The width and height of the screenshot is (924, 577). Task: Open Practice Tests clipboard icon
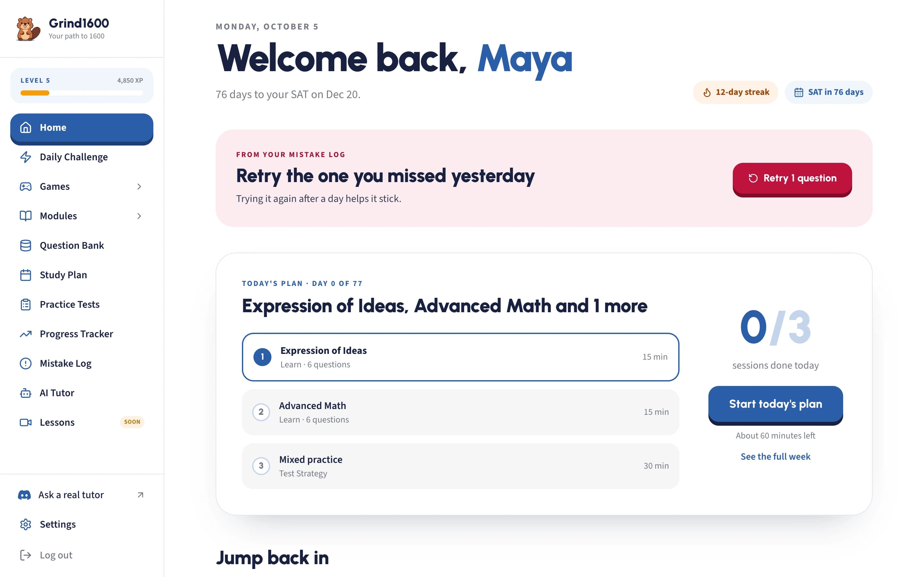coord(26,305)
